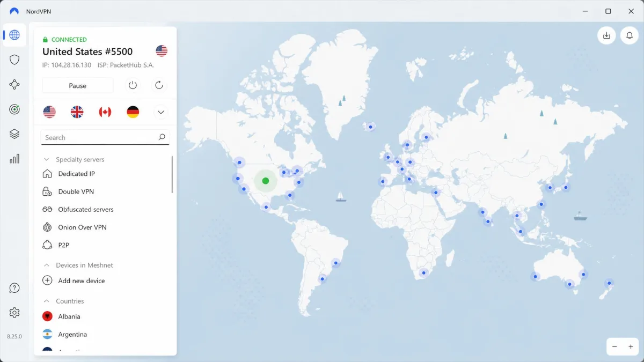Click the US flag beside server name
Image resolution: width=644 pixels, height=362 pixels.
[162, 51]
